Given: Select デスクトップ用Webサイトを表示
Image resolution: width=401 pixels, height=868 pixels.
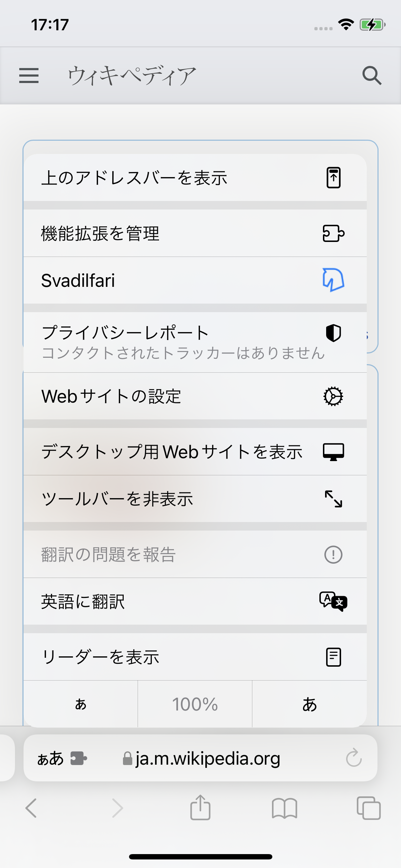Looking at the screenshot, I should point(195,452).
